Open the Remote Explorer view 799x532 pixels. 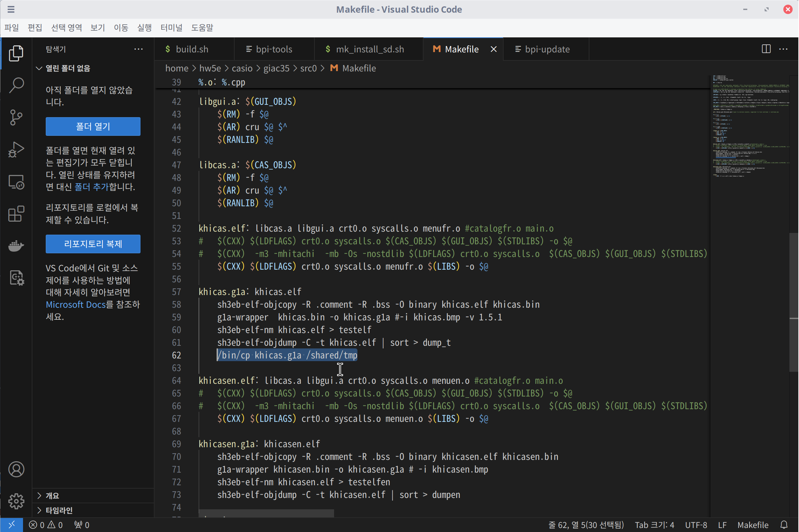(x=16, y=182)
